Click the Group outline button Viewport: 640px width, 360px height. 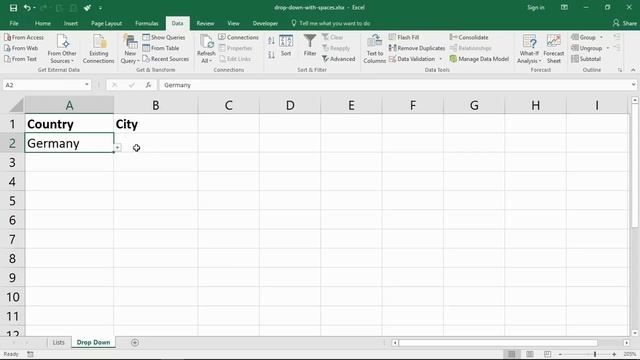584,37
